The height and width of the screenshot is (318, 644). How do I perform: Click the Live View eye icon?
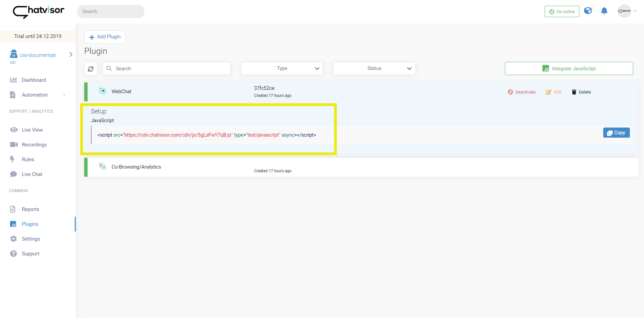click(14, 130)
